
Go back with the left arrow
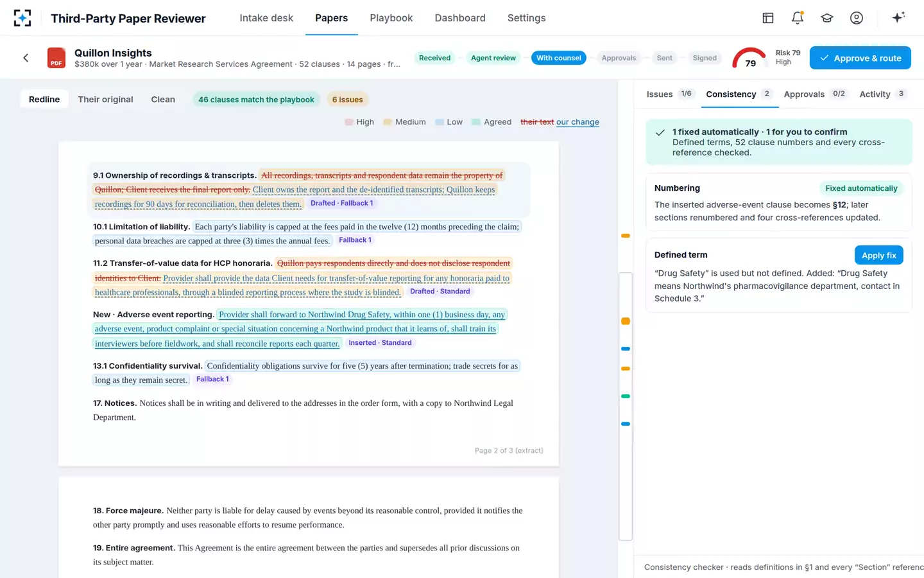pyautogui.click(x=26, y=58)
